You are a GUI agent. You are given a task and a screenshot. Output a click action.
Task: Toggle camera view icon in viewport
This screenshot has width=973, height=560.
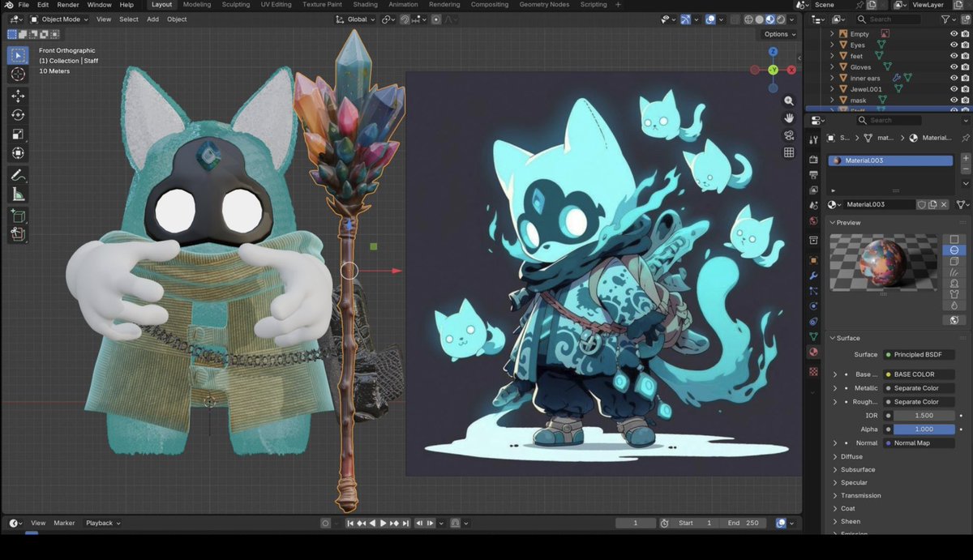[x=789, y=135]
